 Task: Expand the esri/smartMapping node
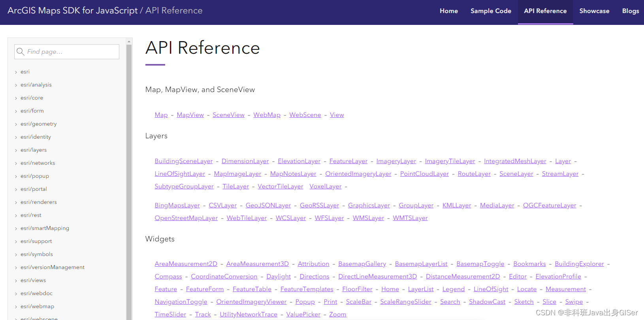coord(16,228)
